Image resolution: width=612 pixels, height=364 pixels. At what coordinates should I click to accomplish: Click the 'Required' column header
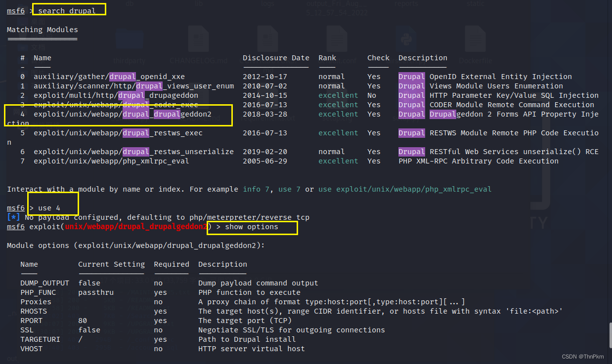click(172, 264)
